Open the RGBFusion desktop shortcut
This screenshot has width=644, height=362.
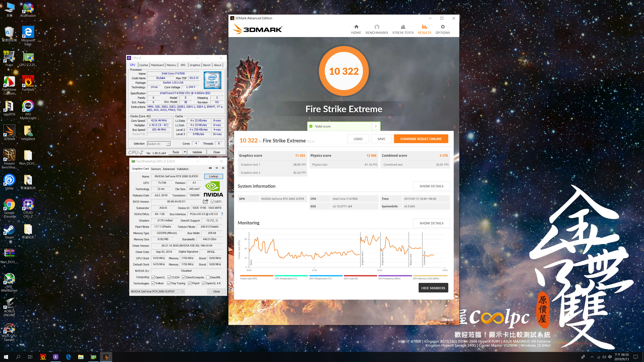tap(28, 10)
